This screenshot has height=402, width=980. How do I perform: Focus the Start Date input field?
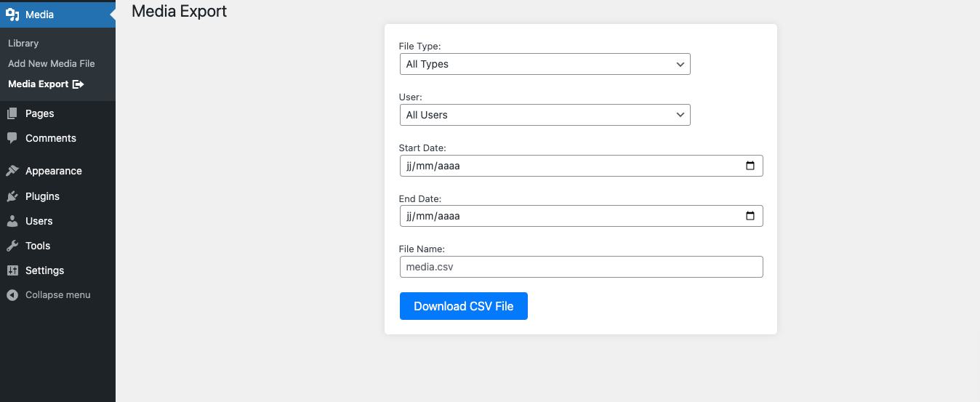pos(567,166)
